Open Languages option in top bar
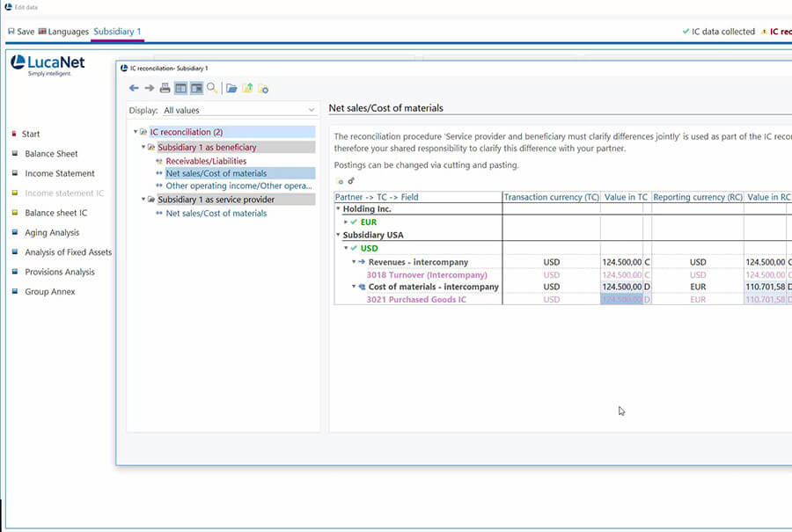 point(63,32)
